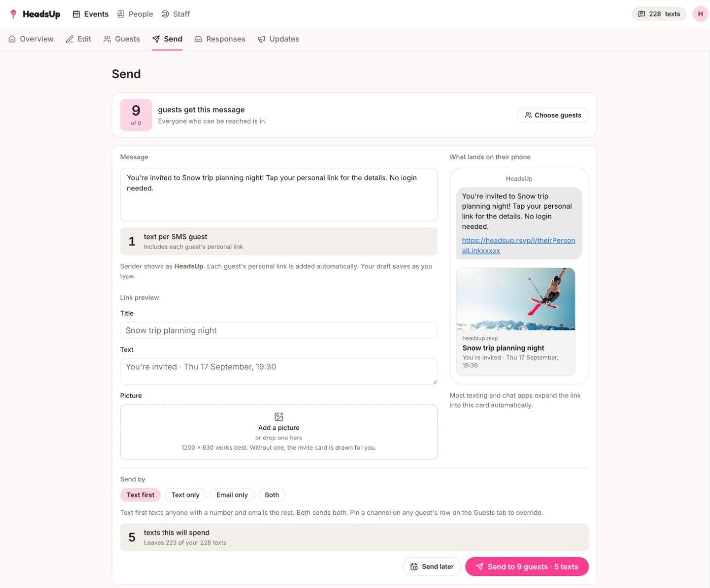Select the Text only send option

pyautogui.click(x=185, y=495)
